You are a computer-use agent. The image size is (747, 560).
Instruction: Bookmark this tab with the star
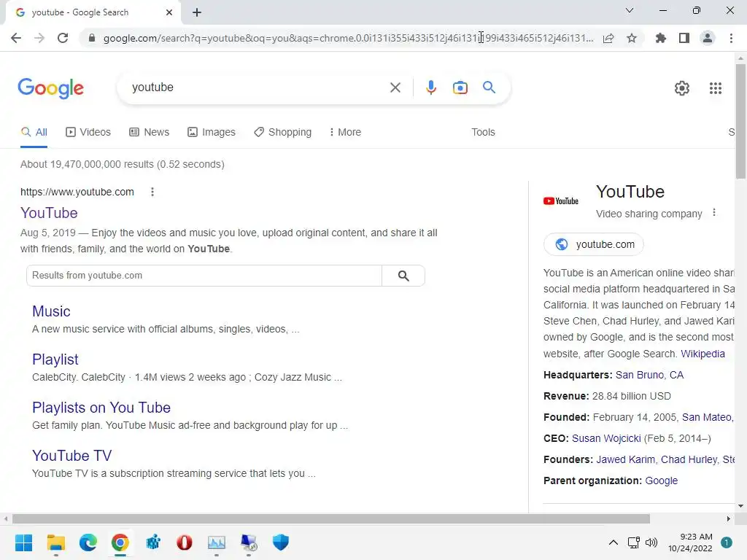point(632,38)
